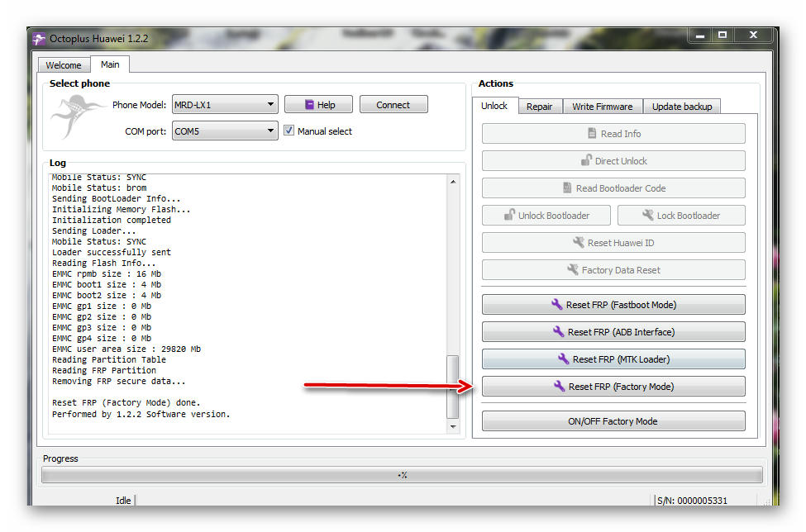Select the Main tab
Image resolution: width=806 pixels, height=532 pixels.
click(110, 64)
